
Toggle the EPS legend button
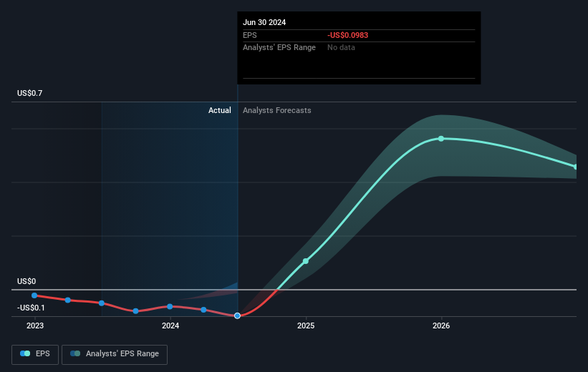click(35, 354)
